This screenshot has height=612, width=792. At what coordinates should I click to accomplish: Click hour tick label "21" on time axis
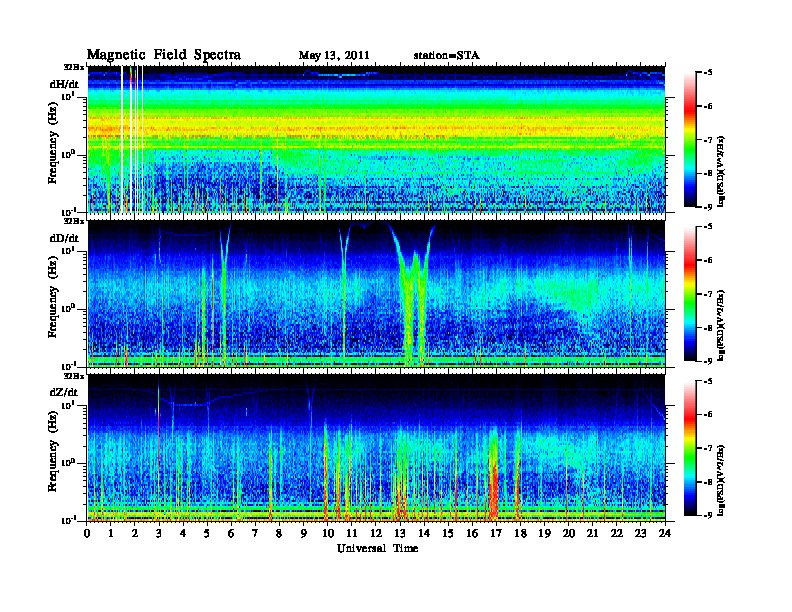point(592,533)
